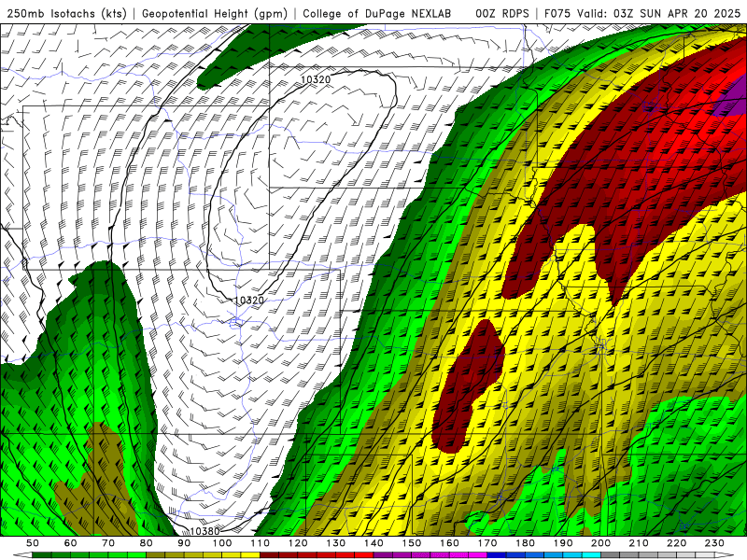Pick the dark blue swatch just above 170
The height and width of the screenshot is (560, 747).
coord(497,554)
